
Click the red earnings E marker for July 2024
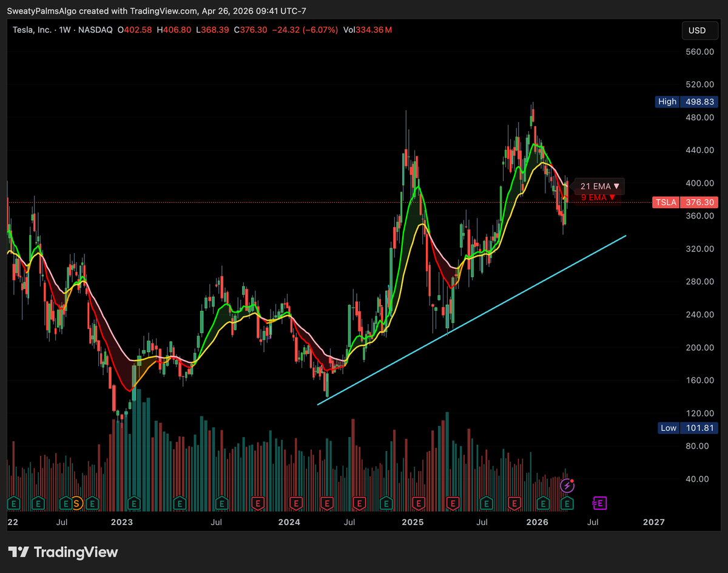click(359, 503)
